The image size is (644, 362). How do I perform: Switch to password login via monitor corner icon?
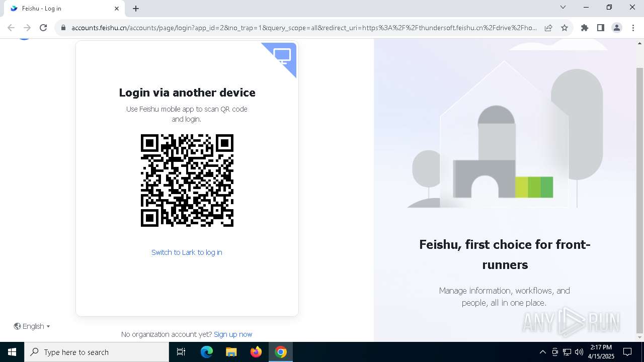point(283,56)
